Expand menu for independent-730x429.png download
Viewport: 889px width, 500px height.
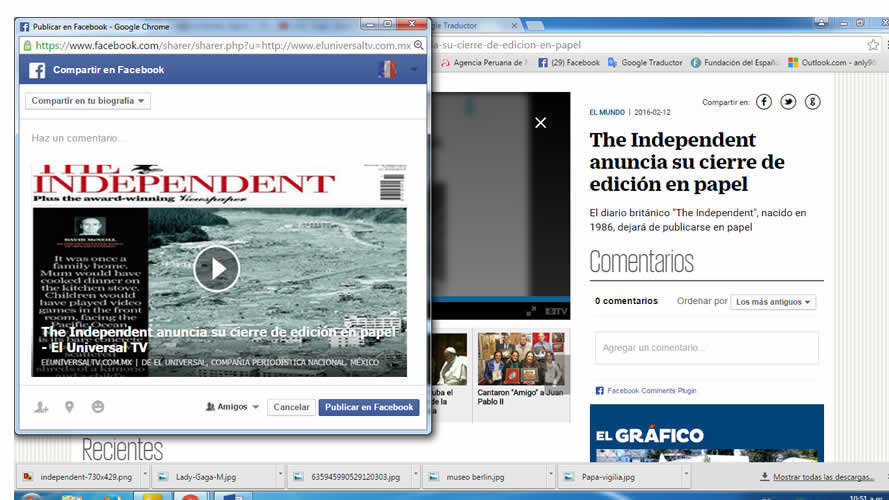[x=145, y=474]
